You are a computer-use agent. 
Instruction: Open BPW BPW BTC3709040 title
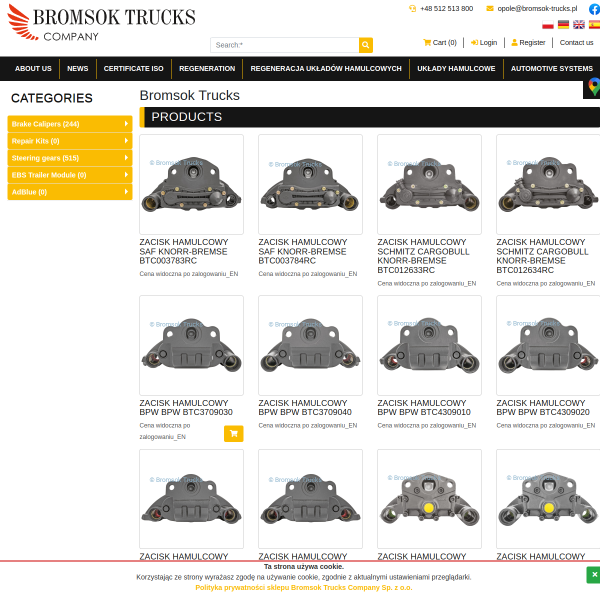pos(305,408)
